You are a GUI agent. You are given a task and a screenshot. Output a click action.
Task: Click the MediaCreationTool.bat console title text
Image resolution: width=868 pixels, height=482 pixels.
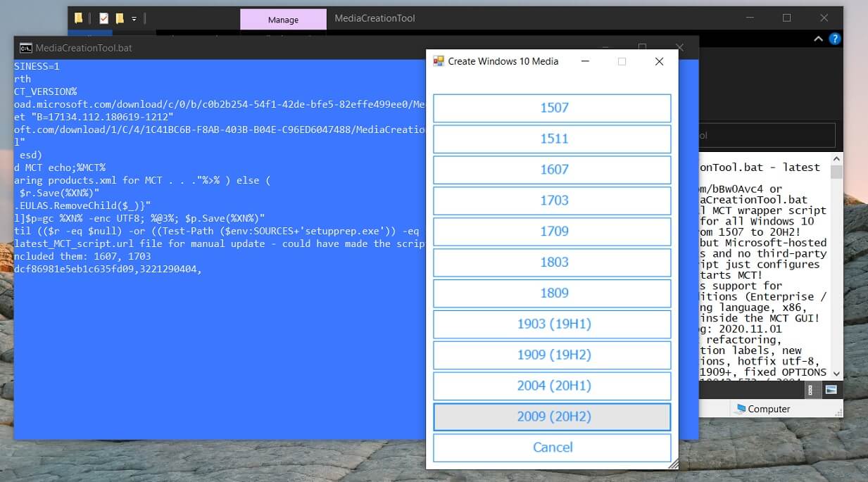point(84,48)
